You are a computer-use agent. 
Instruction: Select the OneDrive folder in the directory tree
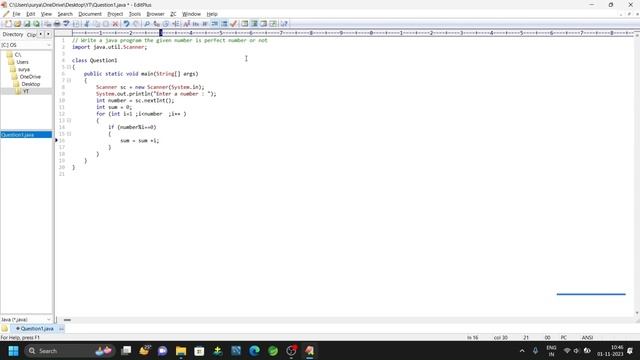27,77
